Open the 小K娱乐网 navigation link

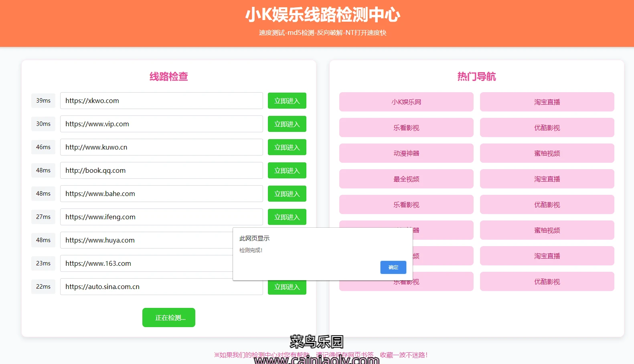coord(406,102)
